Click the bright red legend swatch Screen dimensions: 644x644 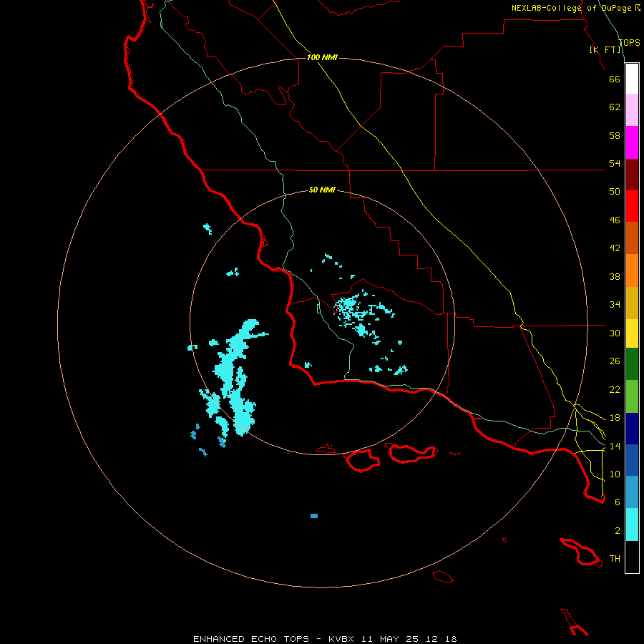click(632, 206)
